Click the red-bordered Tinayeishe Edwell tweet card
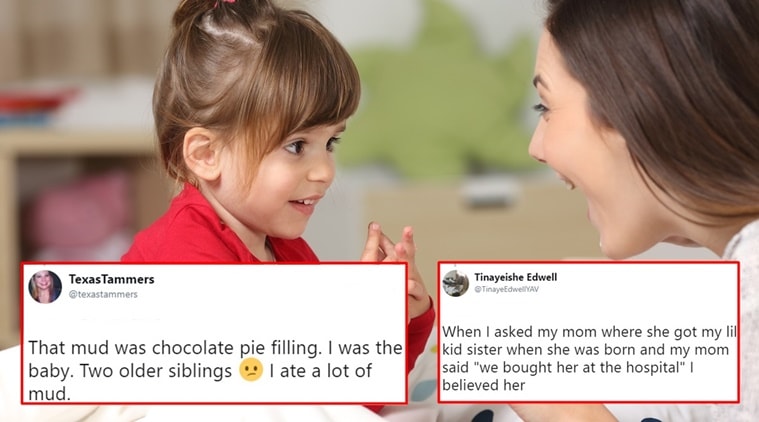This screenshot has height=422, width=759. 589,332
